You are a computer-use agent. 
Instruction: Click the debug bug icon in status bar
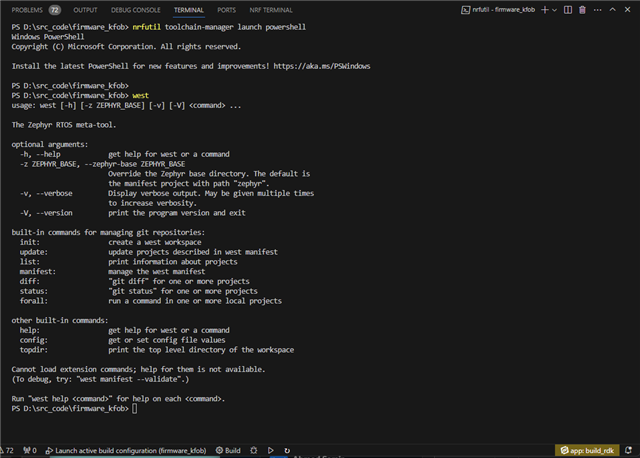[x=252, y=451]
